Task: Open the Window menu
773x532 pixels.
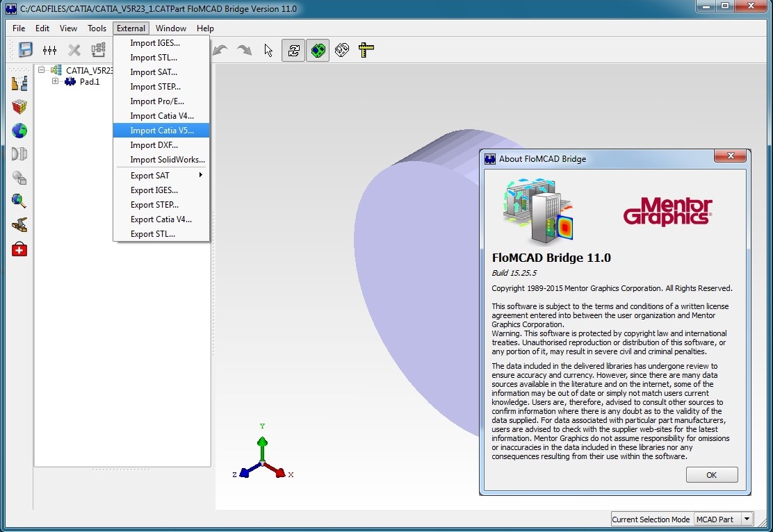Action: click(171, 28)
